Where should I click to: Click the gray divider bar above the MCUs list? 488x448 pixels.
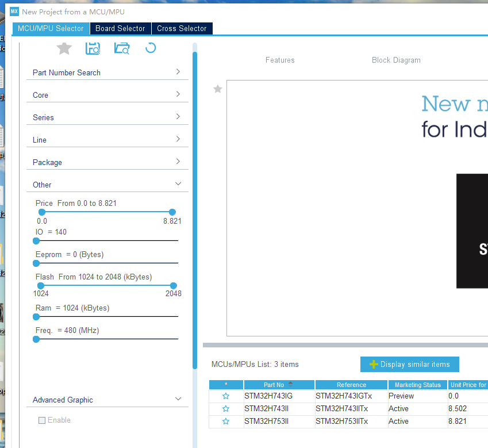pos(345,345)
